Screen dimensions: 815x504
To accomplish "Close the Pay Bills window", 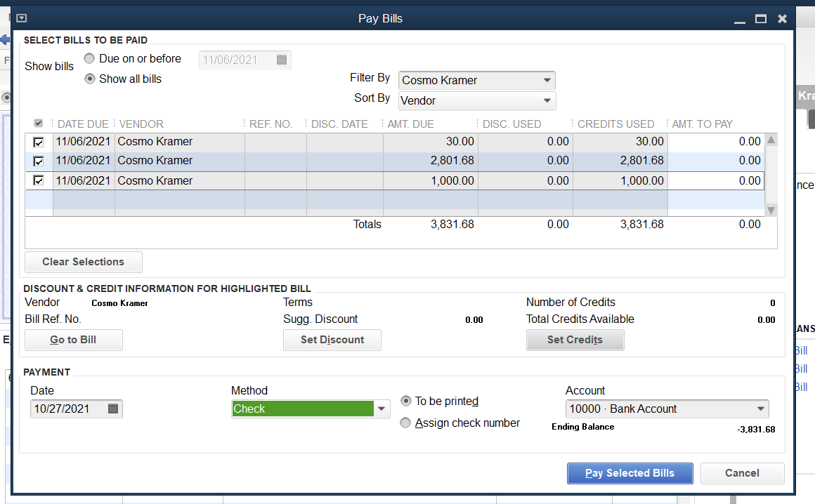I will click(x=782, y=19).
